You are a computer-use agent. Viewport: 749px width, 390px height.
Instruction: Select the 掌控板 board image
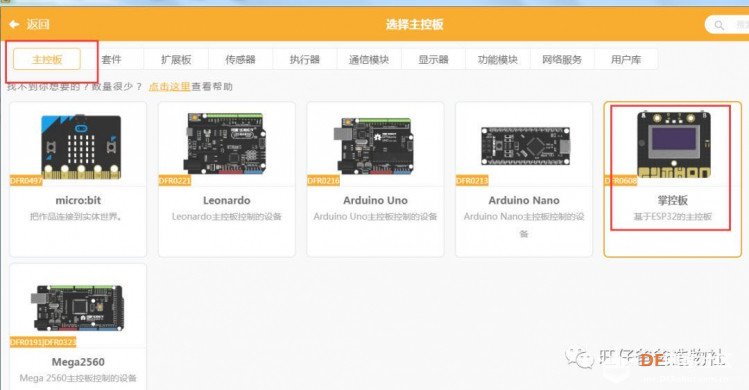click(674, 144)
